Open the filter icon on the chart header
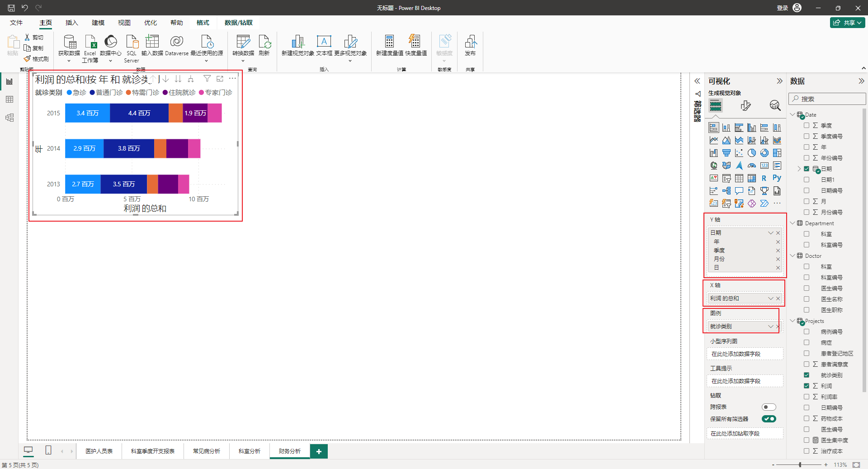Viewport: 868px width, 469px height. pyautogui.click(x=207, y=79)
